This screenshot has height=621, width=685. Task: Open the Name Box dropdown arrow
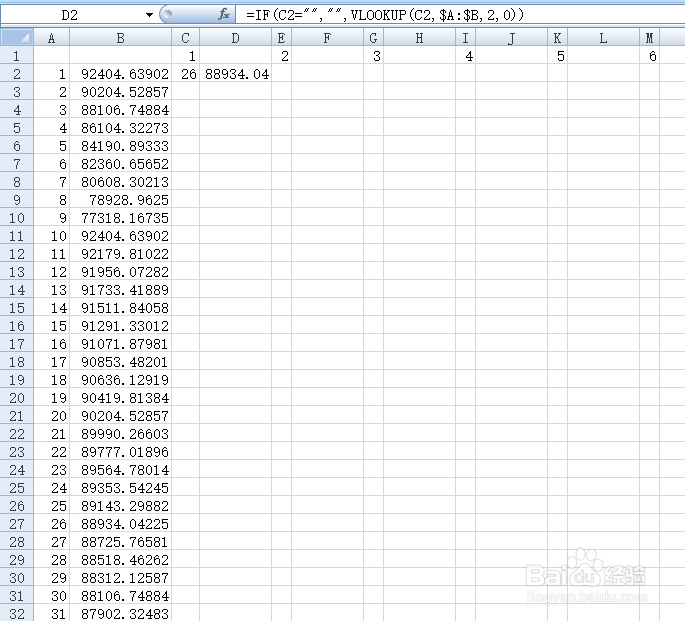(149, 15)
